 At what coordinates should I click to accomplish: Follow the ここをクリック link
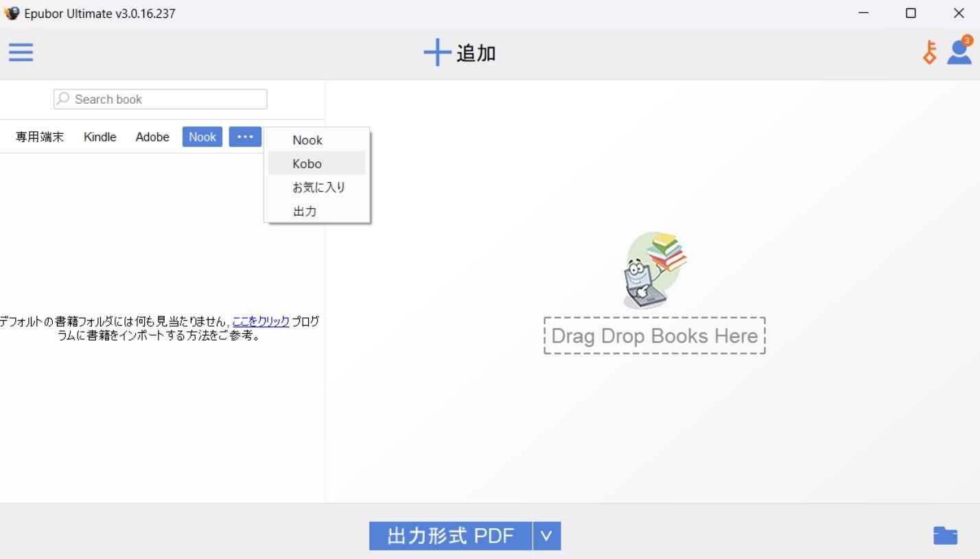pos(261,321)
